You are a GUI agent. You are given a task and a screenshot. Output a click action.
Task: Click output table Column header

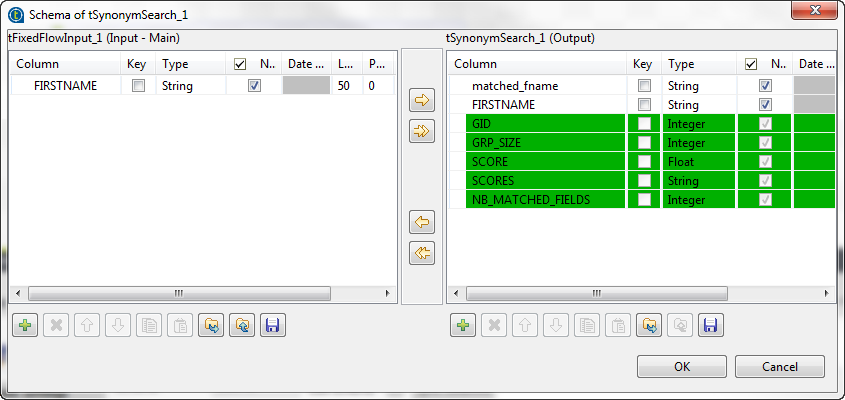click(x=537, y=64)
